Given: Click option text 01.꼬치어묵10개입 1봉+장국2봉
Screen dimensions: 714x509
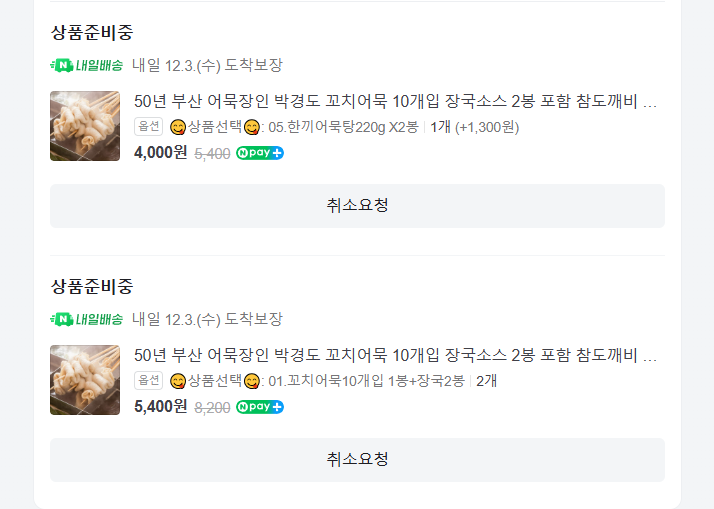Looking at the screenshot, I should click(367, 381).
